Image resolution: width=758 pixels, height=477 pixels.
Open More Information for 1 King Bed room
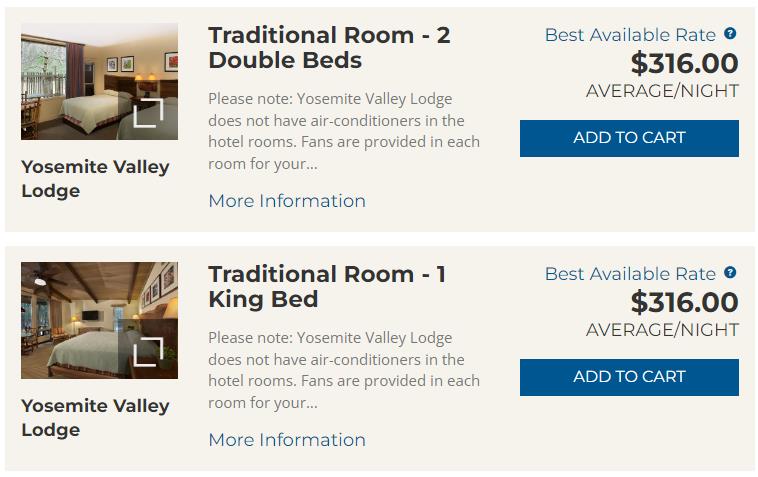click(x=287, y=440)
